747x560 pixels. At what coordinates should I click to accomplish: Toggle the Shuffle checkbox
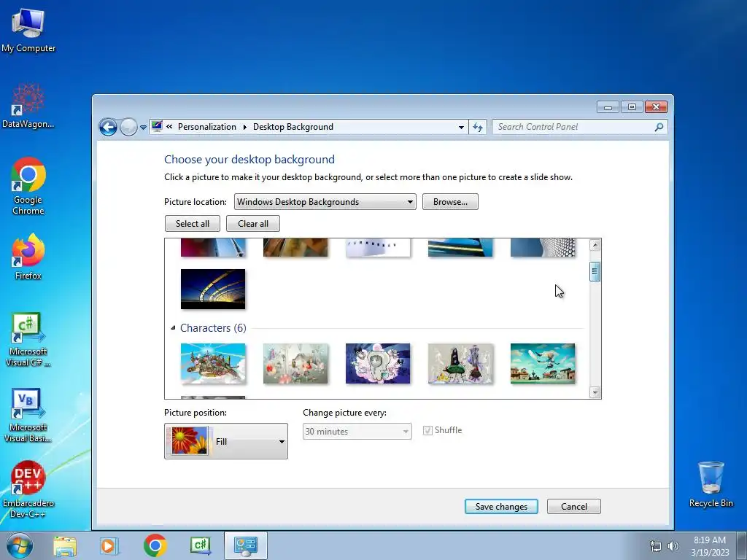427,430
